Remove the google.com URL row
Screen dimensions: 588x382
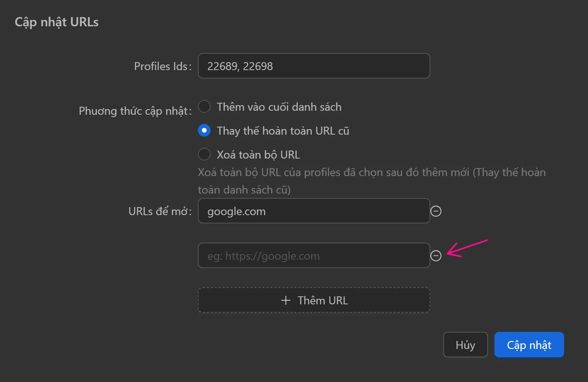point(436,211)
